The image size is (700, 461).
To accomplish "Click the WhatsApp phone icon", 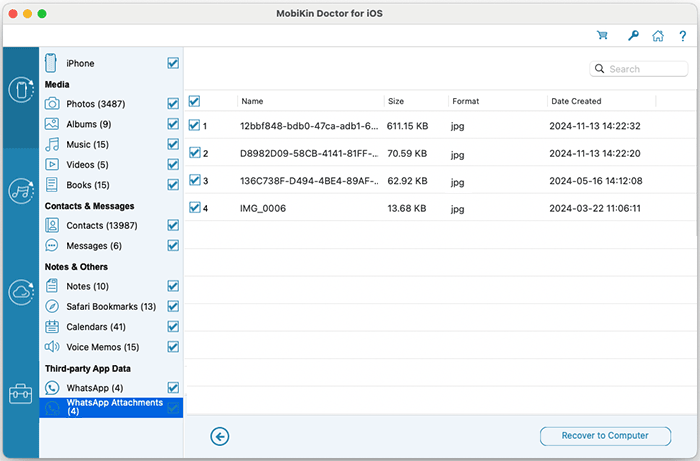I will click(52, 387).
